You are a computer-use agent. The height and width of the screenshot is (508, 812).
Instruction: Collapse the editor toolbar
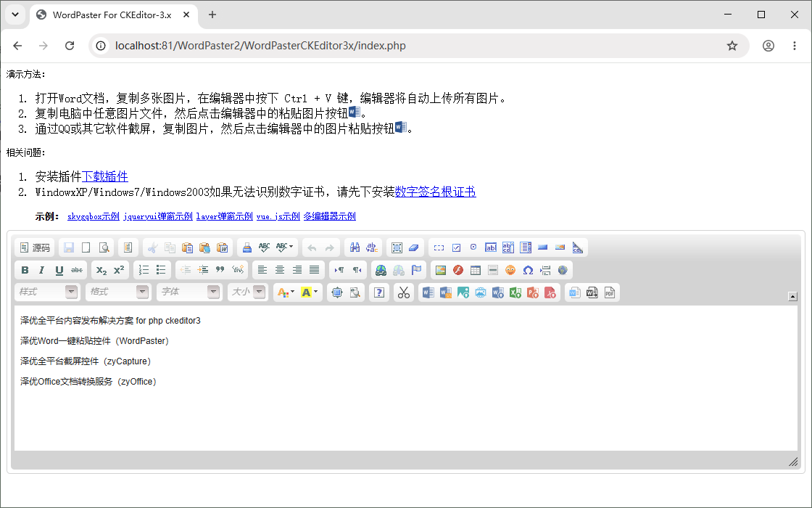792,297
